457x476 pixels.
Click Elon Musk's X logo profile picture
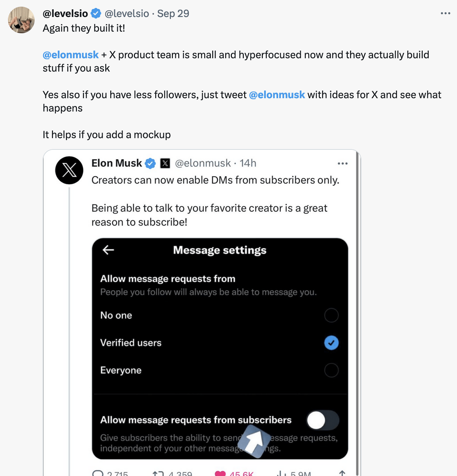(69, 170)
